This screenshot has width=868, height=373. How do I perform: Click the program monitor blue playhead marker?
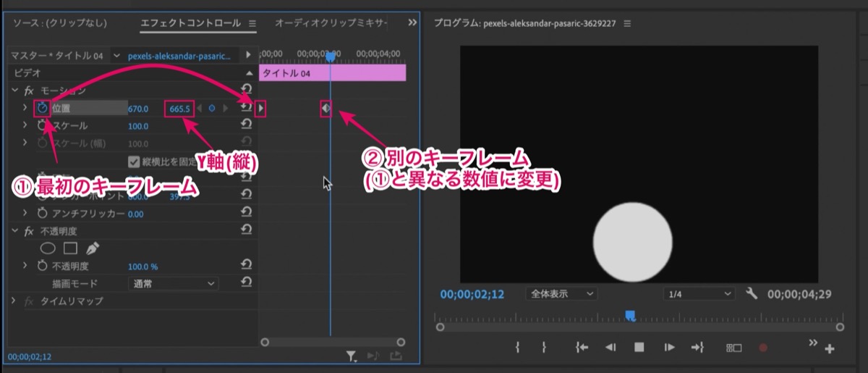pos(630,315)
